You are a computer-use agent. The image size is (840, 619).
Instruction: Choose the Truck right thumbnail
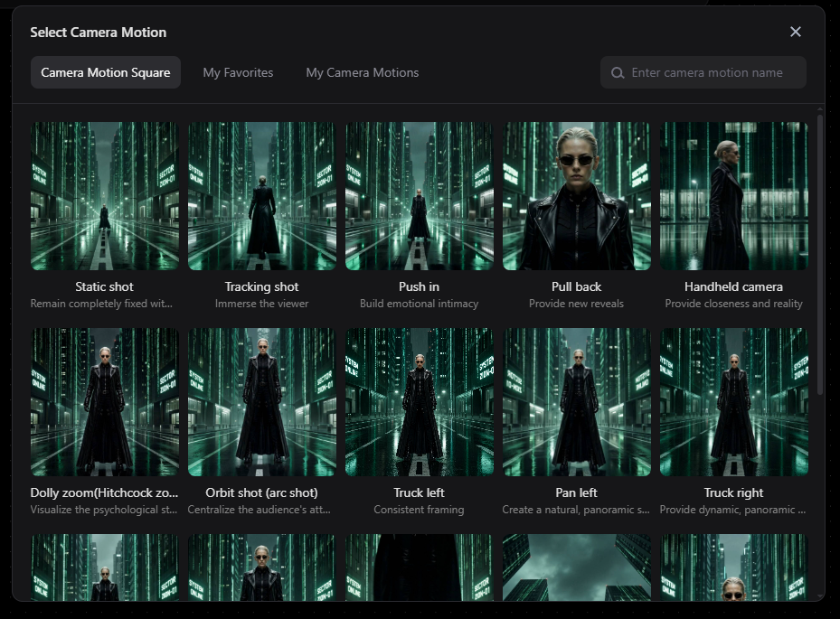click(x=734, y=402)
